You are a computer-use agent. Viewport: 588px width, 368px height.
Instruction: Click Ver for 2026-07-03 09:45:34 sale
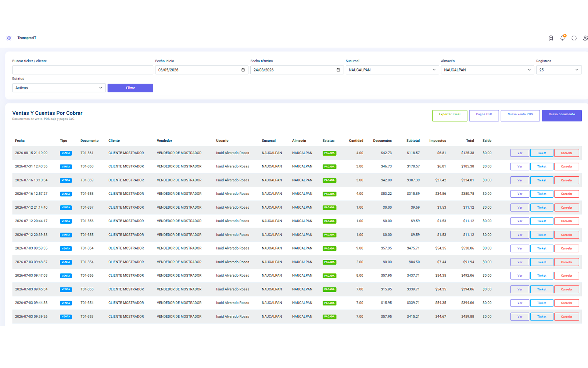pyautogui.click(x=520, y=290)
